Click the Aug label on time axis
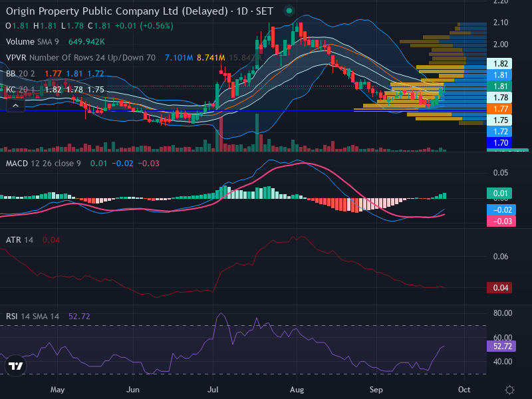Viewport: 532px width, 399px height. coord(297,390)
